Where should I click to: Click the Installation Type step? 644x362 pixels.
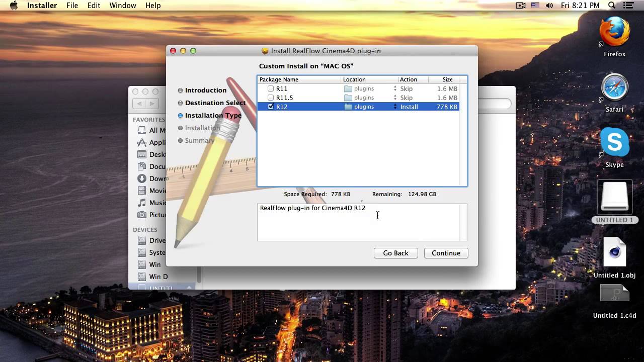[x=213, y=116]
